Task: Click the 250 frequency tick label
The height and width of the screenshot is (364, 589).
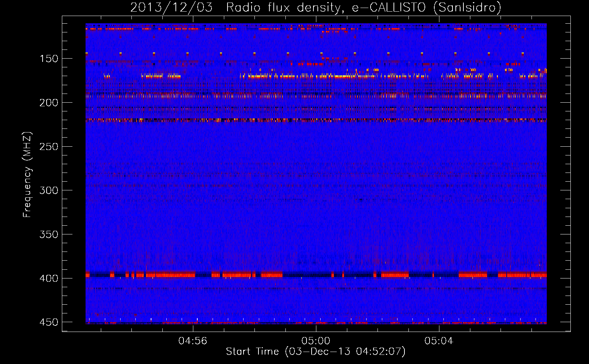Action: pos(49,147)
